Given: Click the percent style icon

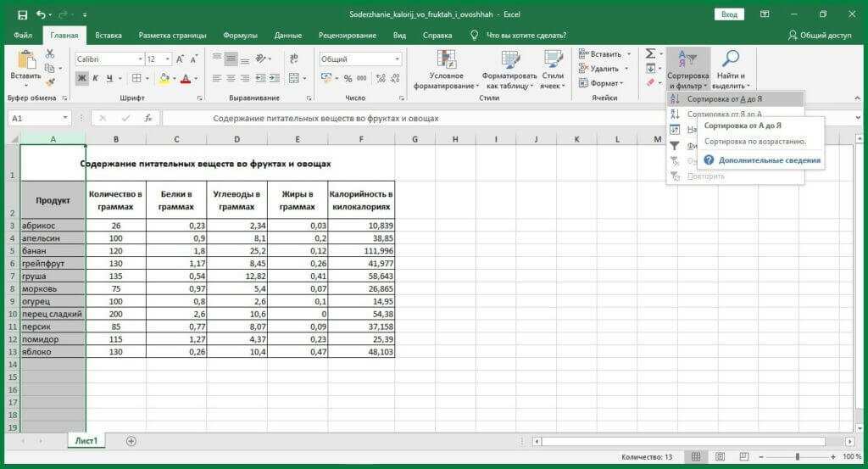Looking at the screenshot, I should click(x=348, y=78).
